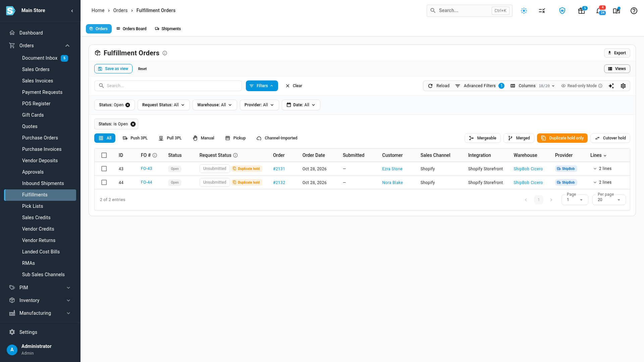
Task: Open the AI assistant sparkle icon in top bar
Action: (524, 11)
